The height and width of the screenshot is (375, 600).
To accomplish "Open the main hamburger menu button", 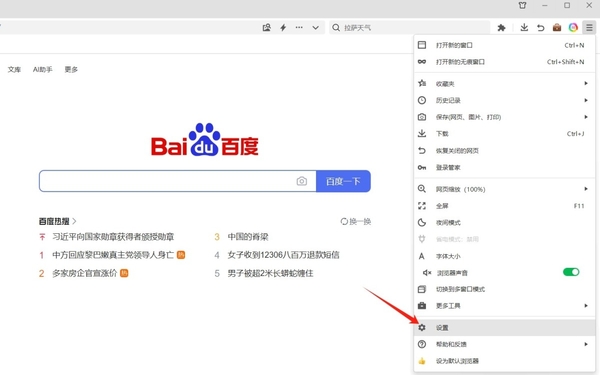I will coord(589,28).
